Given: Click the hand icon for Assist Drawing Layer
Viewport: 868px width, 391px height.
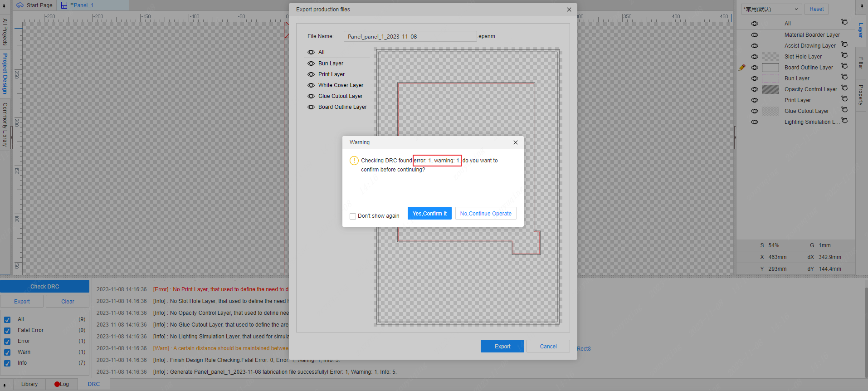Looking at the screenshot, I should (844, 44).
